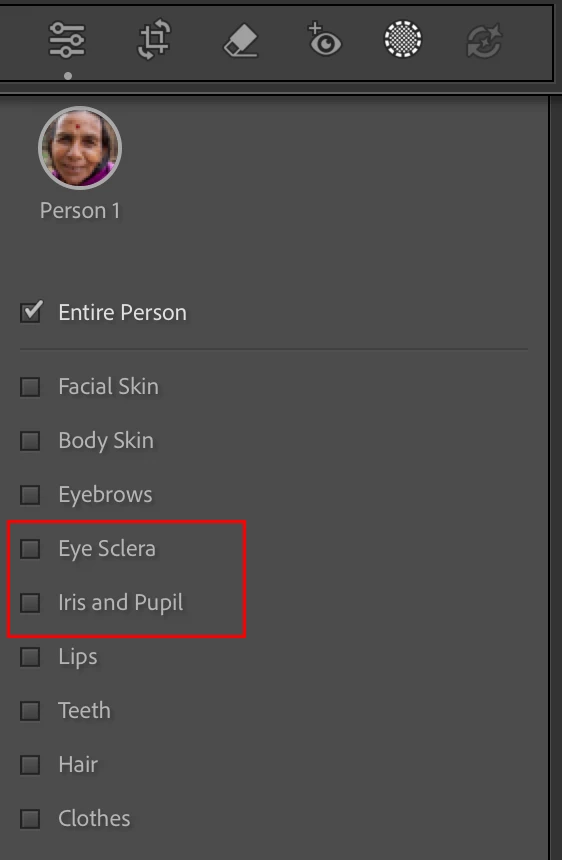Tick the Body Skin checkbox
The image size is (562, 860).
click(x=30, y=441)
